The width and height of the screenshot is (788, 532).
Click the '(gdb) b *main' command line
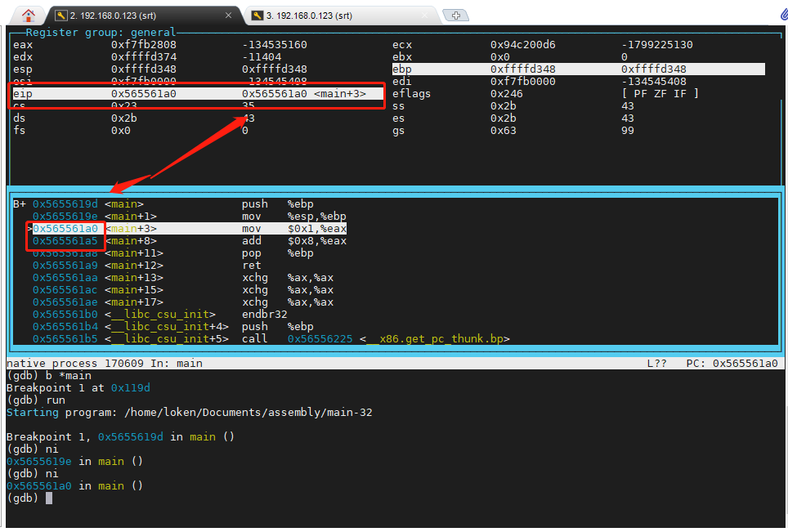pyautogui.click(x=49, y=376)
